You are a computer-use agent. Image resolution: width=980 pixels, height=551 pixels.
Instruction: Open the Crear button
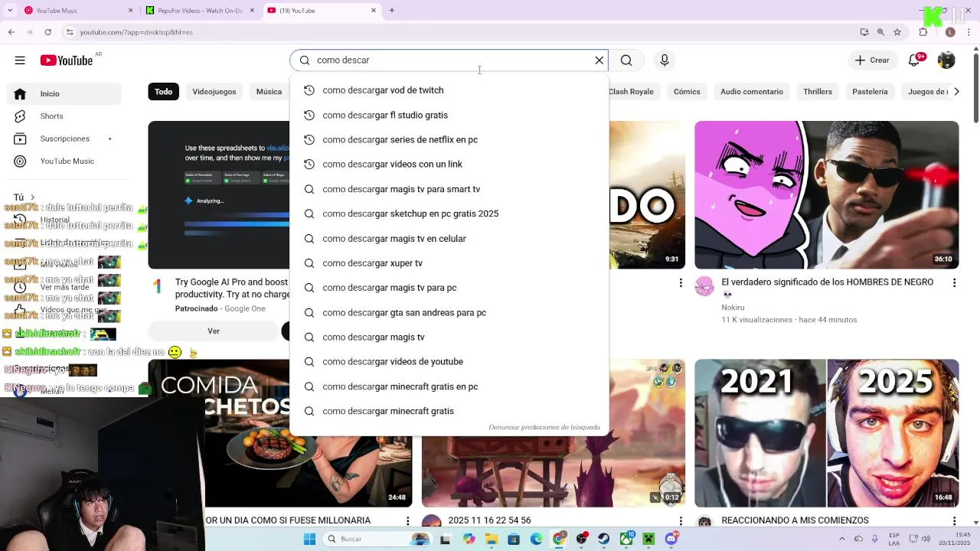[x=872, y=60]
